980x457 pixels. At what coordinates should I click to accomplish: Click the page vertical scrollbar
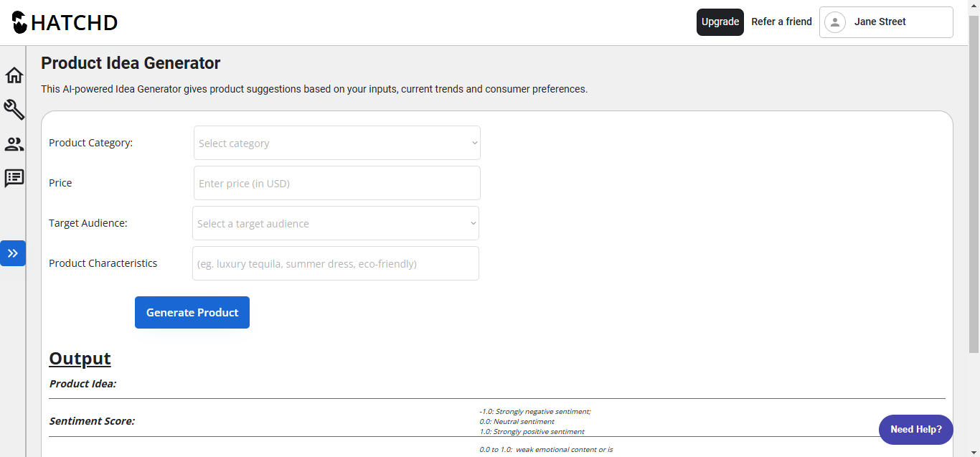(974, 183)
